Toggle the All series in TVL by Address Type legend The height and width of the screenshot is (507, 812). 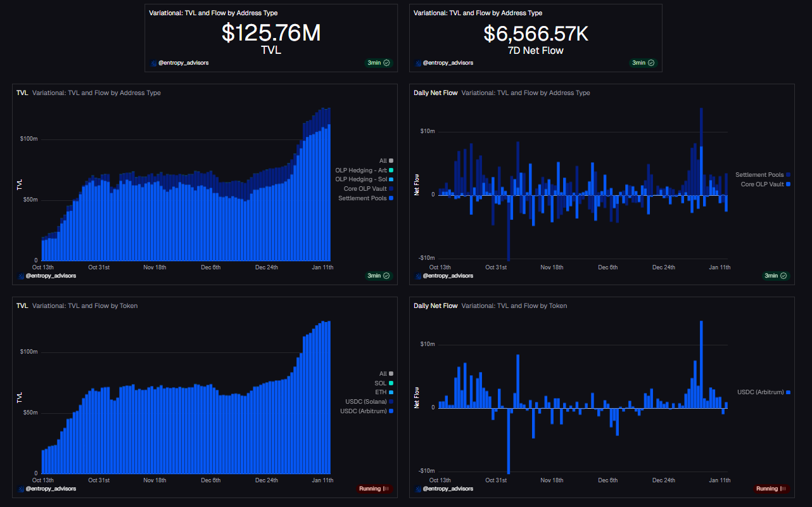point(386,161)
